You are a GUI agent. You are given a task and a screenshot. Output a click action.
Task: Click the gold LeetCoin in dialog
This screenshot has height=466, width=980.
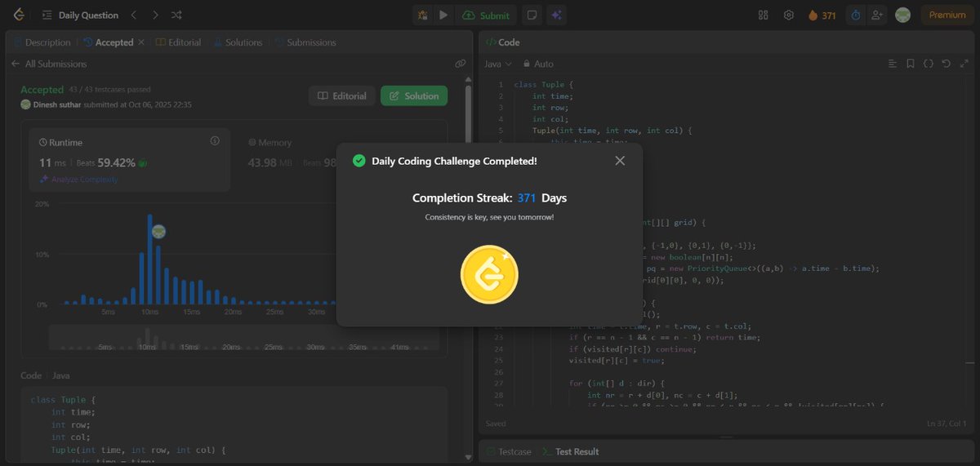[489, 274]
